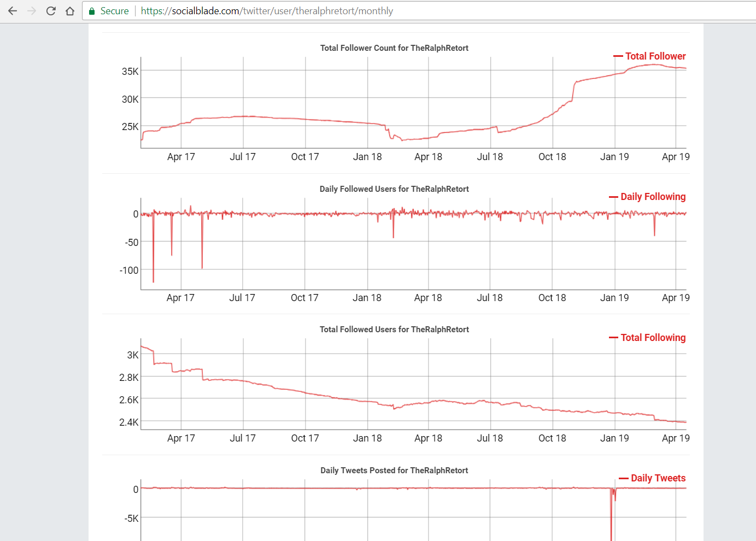Click Oct 18 label under Daily Following chart
This screenshot has width=756, height=541.
(x=552, y=298)
